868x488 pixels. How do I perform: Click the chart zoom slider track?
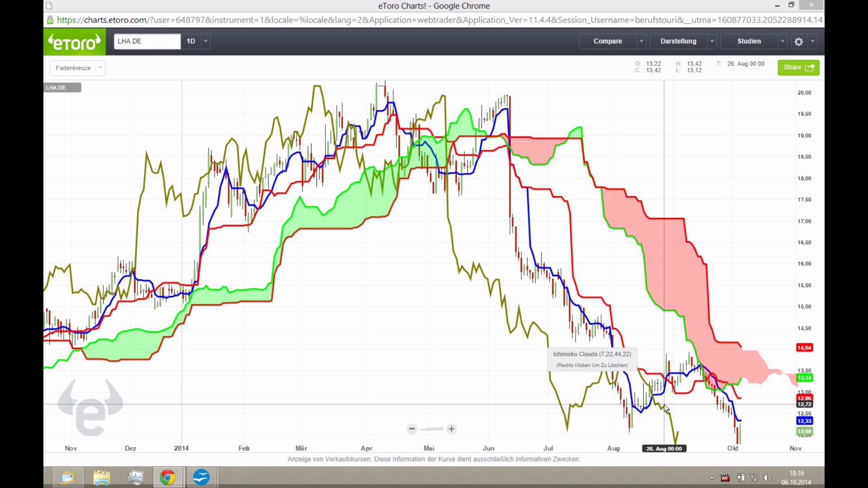tap(432, 429)
